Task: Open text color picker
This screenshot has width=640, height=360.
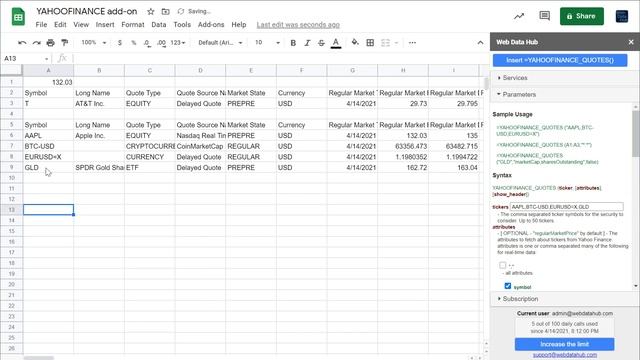Action: 336,42
